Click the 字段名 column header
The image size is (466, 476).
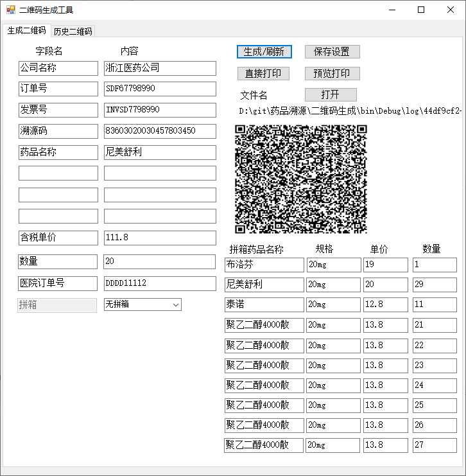click(x=49, y=51)
